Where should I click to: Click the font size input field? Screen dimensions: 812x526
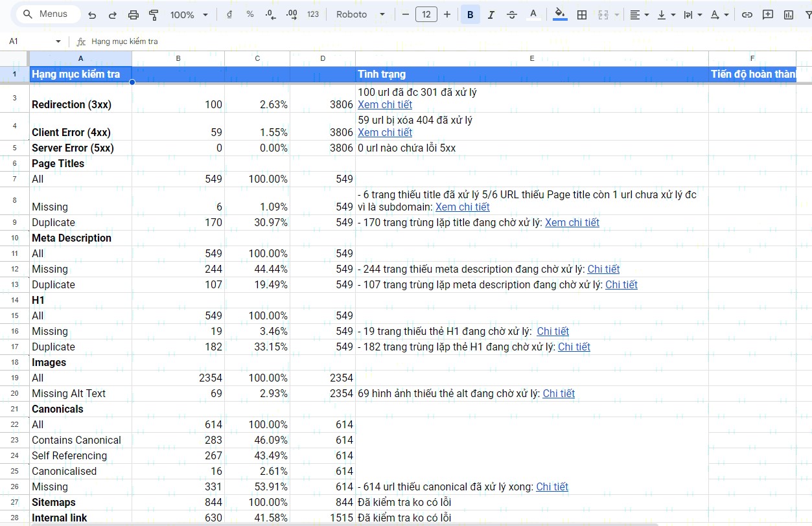426,15
